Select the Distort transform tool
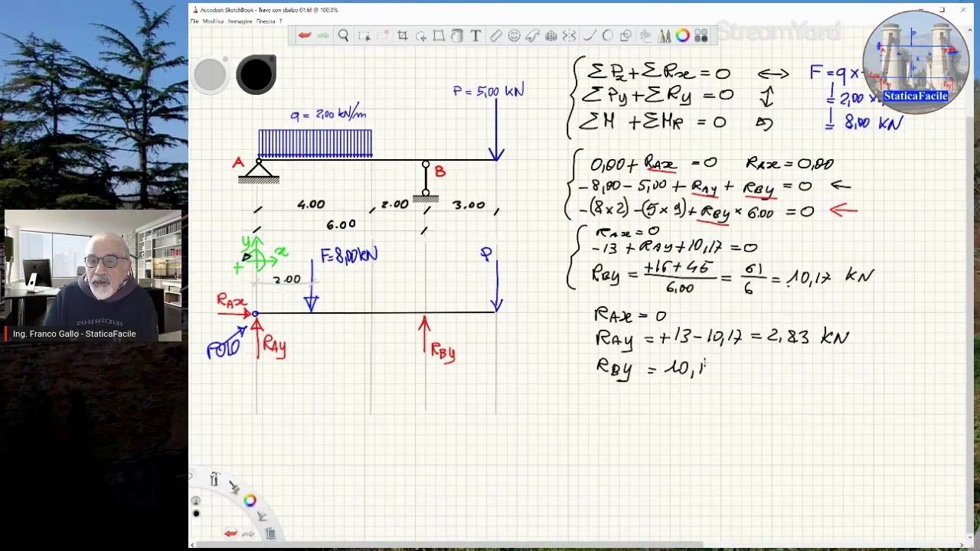Viewport: 980px width, 551px height. click(439, 36)
